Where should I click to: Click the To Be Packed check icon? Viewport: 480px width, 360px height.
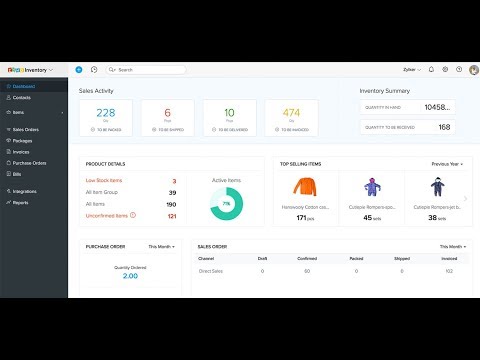[93, 129]
